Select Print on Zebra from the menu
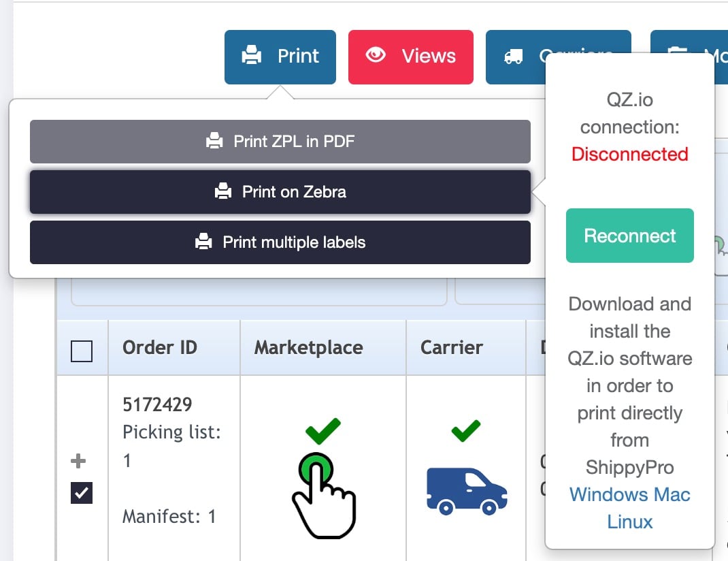This screenshot has height=561, width=728. pyautogui.click(x=280, y=192)
